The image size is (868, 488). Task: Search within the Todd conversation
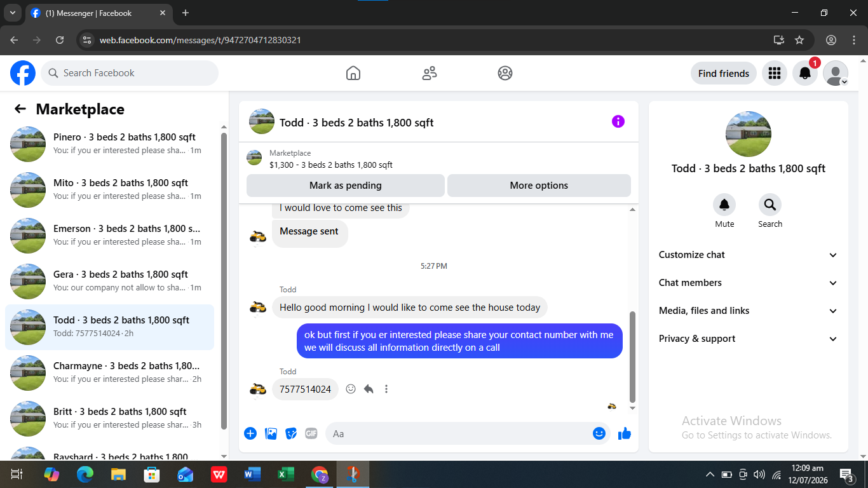click(770, 205)
